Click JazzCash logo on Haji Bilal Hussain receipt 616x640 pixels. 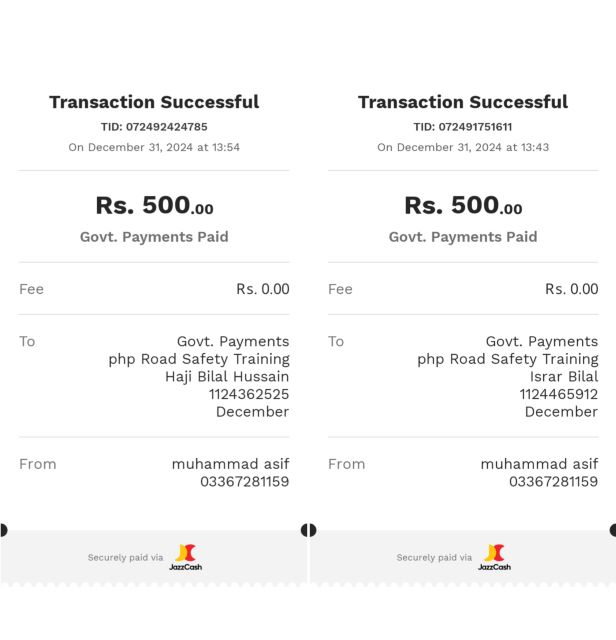[186, 557]
